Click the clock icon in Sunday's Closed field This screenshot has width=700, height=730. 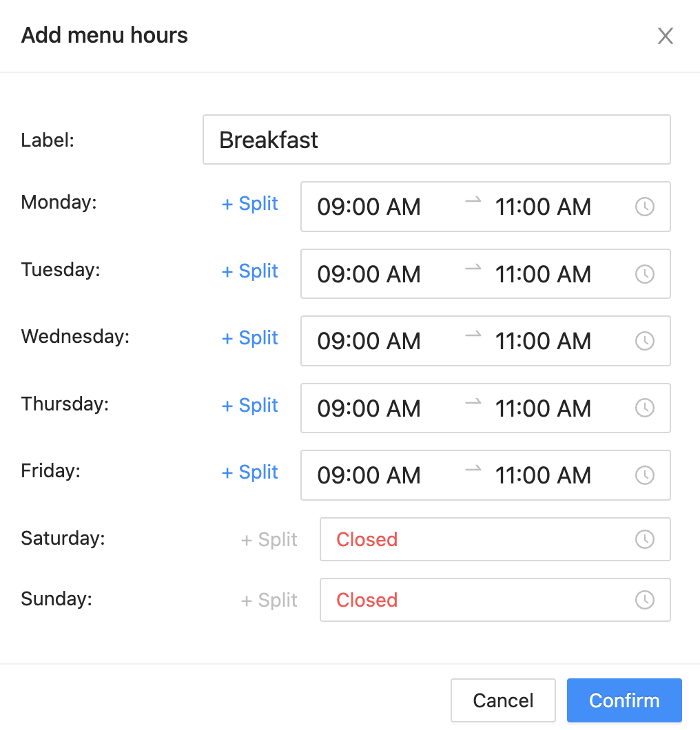[x=645, y=600]
